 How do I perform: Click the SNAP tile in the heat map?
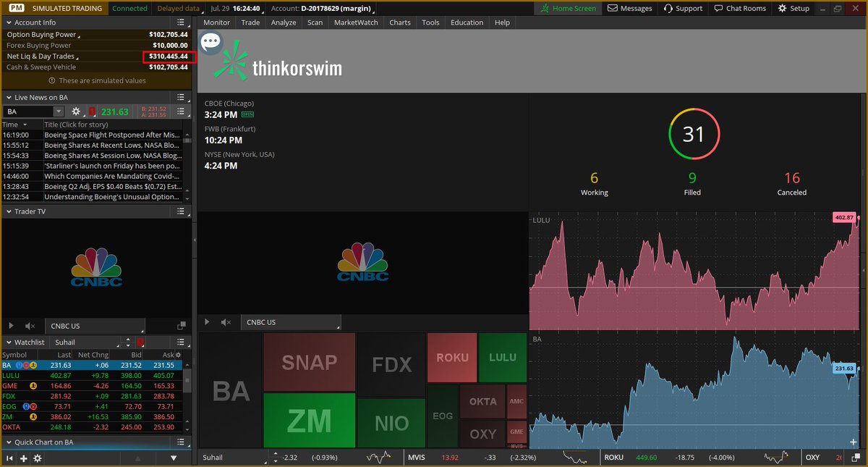click(x=309, y=362)
